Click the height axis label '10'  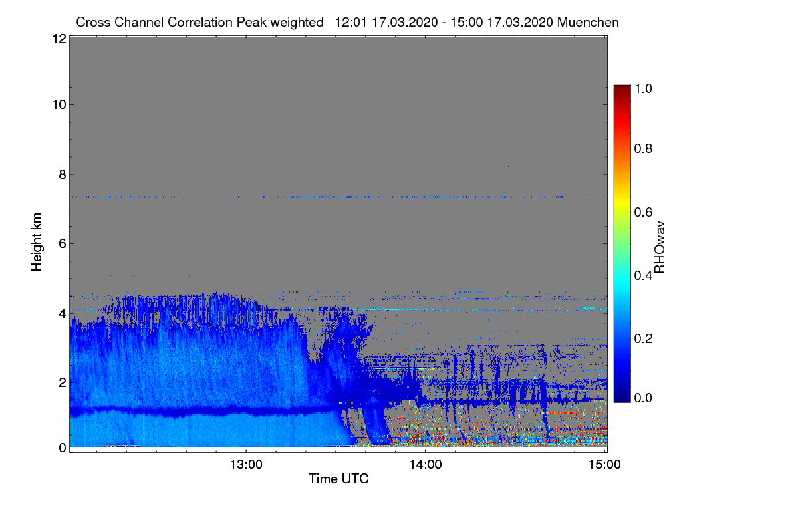click(x=59, y=104)
